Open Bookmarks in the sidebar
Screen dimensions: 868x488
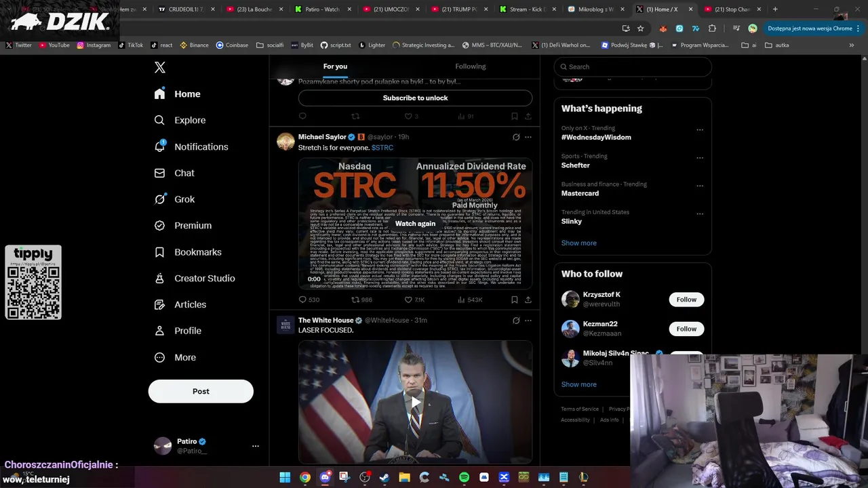(188, 252)
